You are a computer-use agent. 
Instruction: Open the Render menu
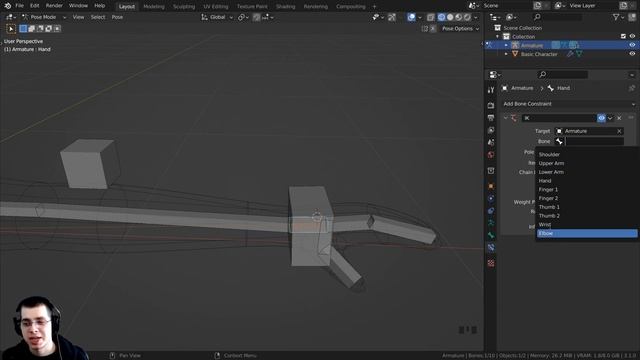click(54, 6)
